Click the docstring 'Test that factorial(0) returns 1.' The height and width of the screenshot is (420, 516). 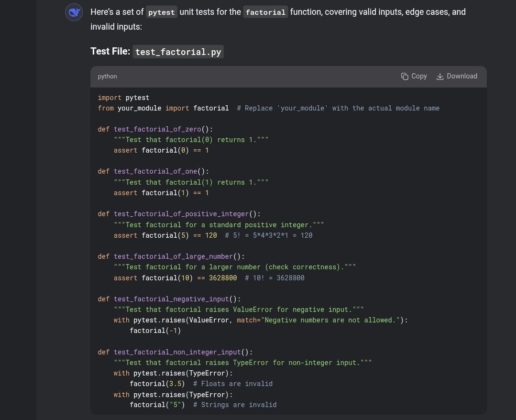191,140
